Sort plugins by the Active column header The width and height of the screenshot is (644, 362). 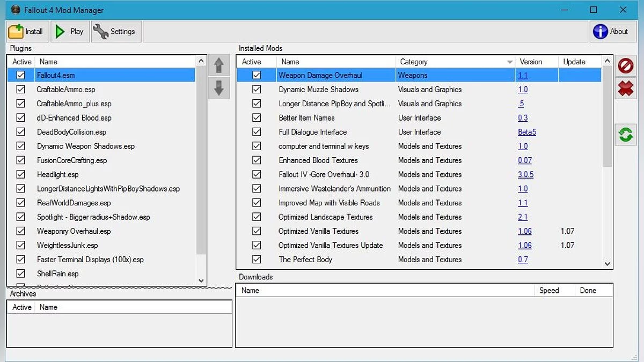(21, 61)
